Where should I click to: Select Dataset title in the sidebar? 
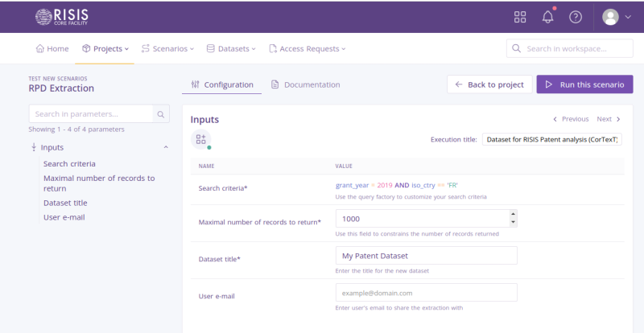pyautogui.click(x=65, y=203)
